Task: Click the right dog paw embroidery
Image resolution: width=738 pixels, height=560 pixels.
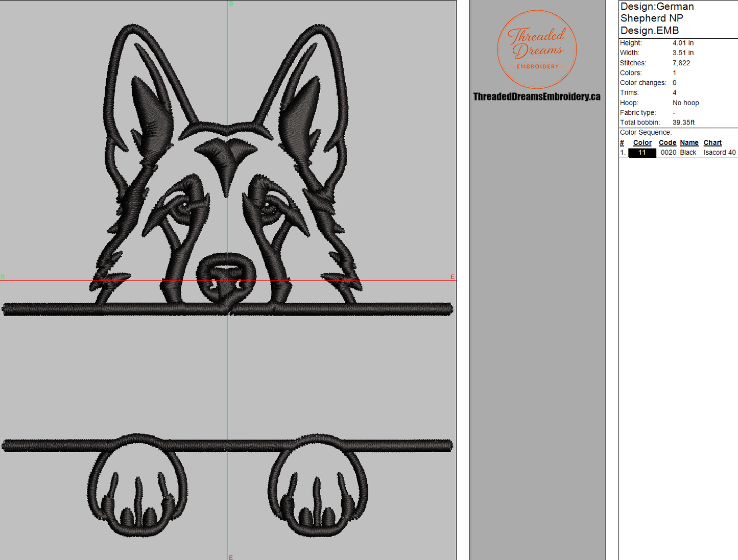Action: click(x=318, y=485)
